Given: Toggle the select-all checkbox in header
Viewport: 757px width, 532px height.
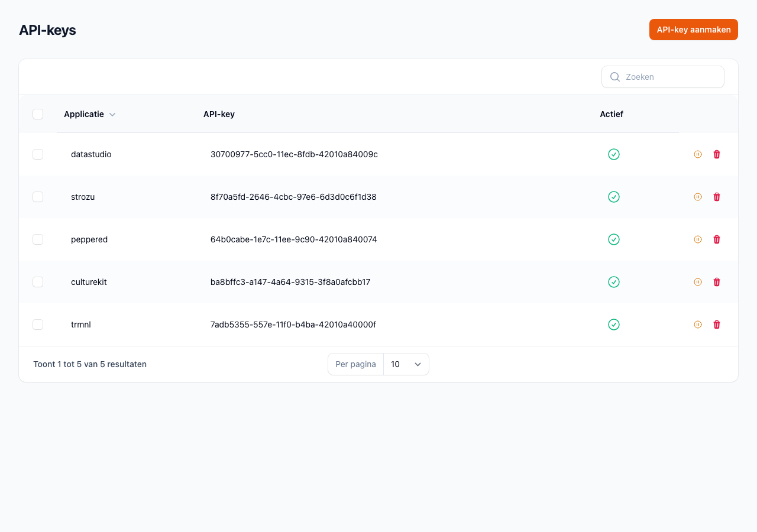Looking at the screenshot, I should (x=38, y=114).
